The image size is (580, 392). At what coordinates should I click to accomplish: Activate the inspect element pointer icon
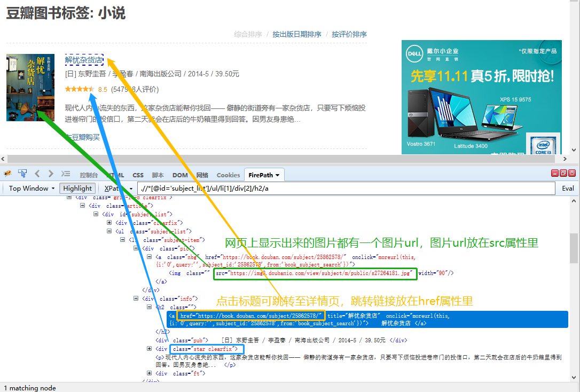coord(22,174)
